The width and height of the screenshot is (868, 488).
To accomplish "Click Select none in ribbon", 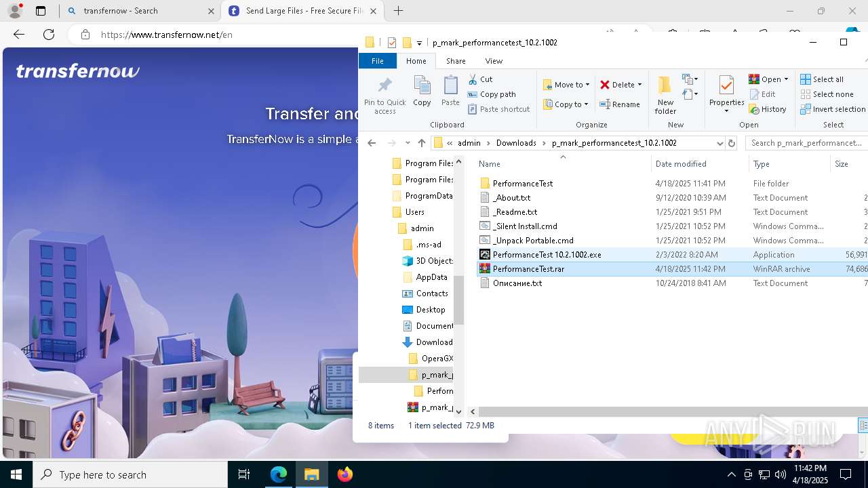I will click(827, 94).
